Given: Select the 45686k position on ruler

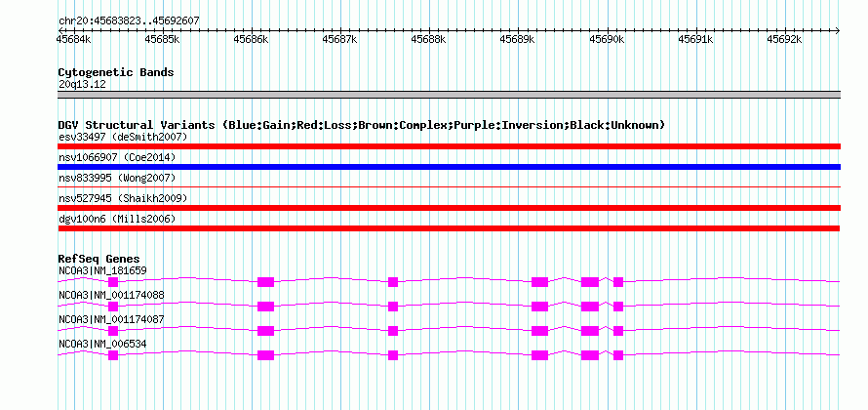Looking at the screenshot, I should 252,39.
